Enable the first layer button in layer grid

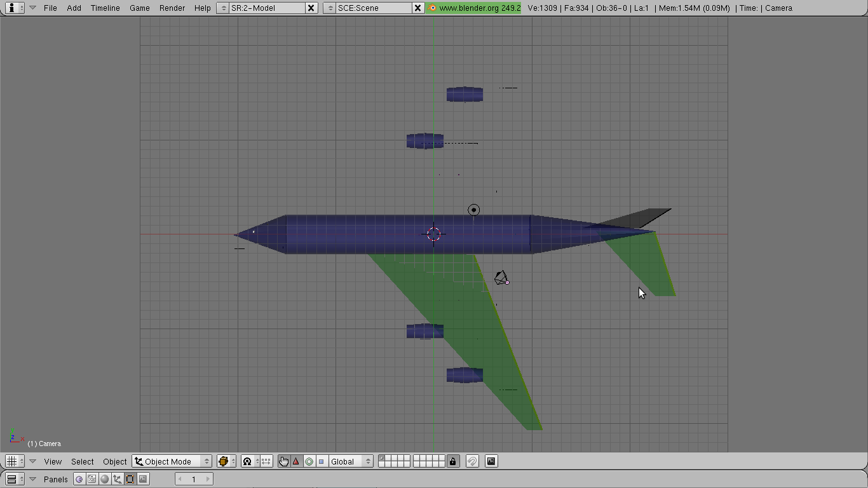click(381, 458)
